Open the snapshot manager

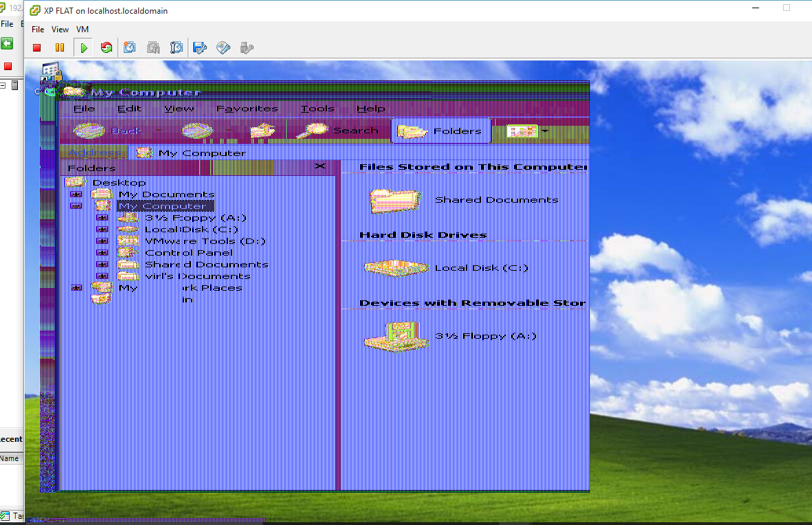pyautogui.click(x=177, y=48)
